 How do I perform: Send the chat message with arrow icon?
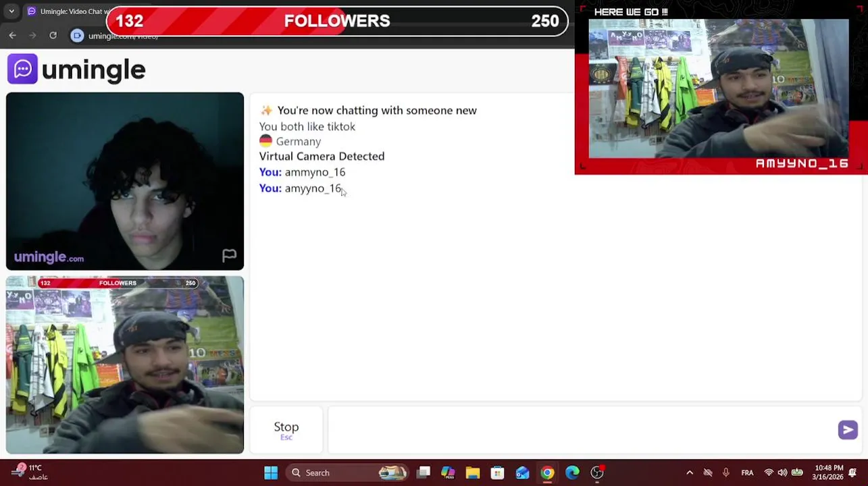848,430
